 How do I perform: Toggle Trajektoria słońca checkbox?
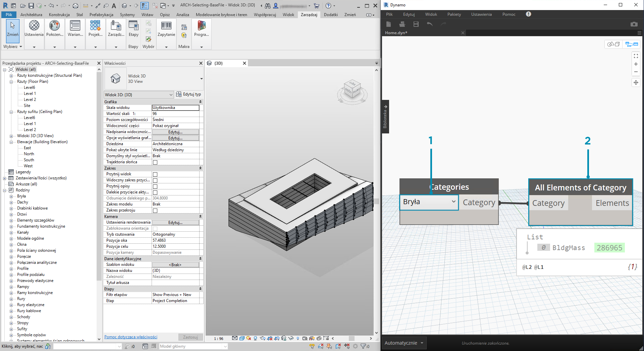pos(155,162)
